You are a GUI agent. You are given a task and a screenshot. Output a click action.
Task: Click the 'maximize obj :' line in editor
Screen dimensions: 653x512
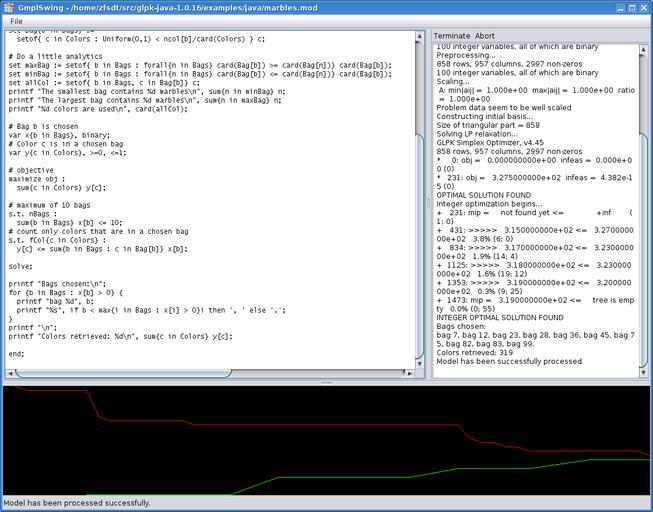[40, 178]
